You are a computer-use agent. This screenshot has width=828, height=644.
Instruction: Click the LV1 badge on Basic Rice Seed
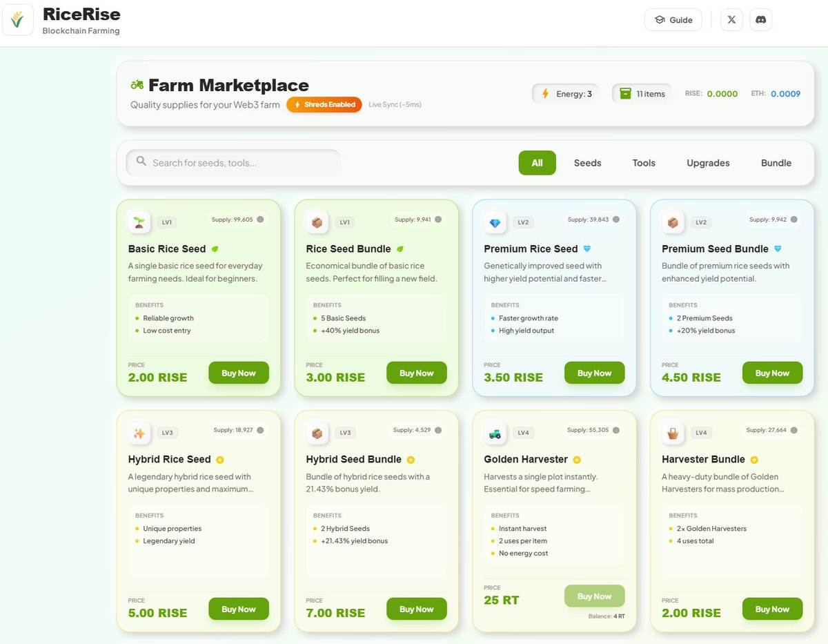[167, 222]
